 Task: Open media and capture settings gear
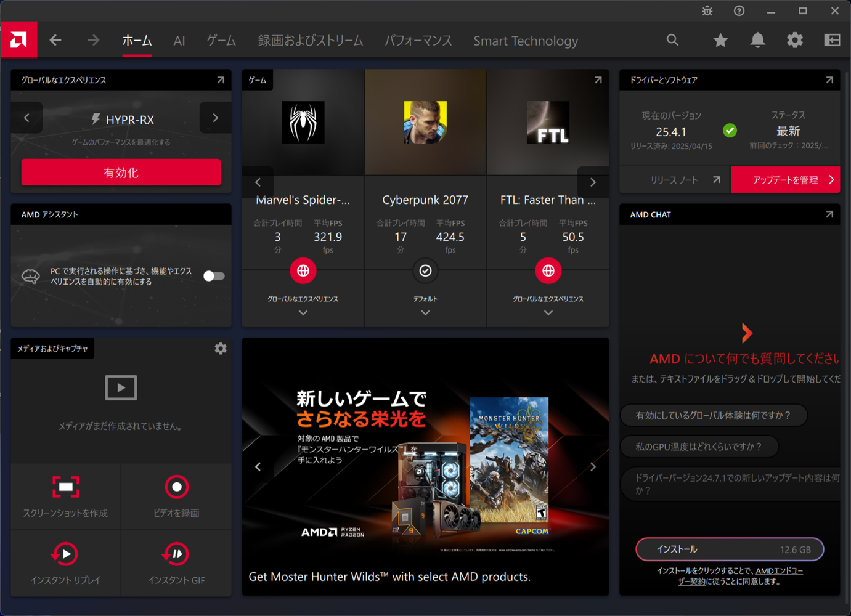tap(221, 349)
